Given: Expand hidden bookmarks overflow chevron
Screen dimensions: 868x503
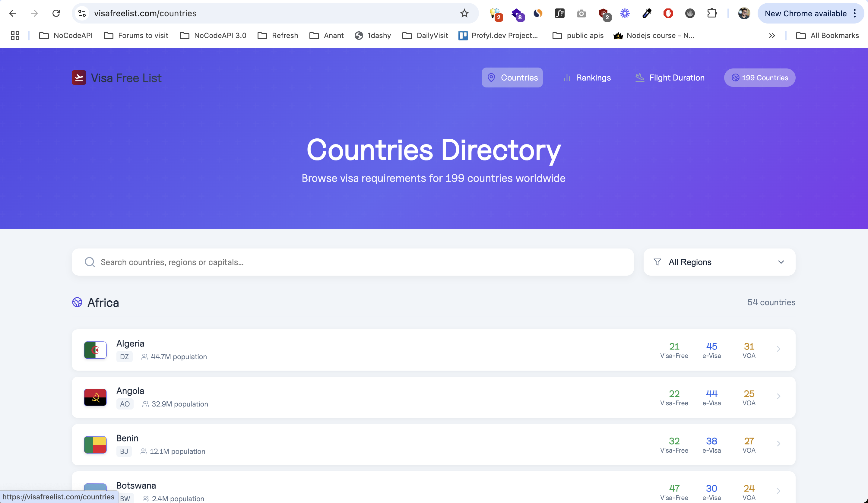Looking at the screenshot, I should click(771, 36).
